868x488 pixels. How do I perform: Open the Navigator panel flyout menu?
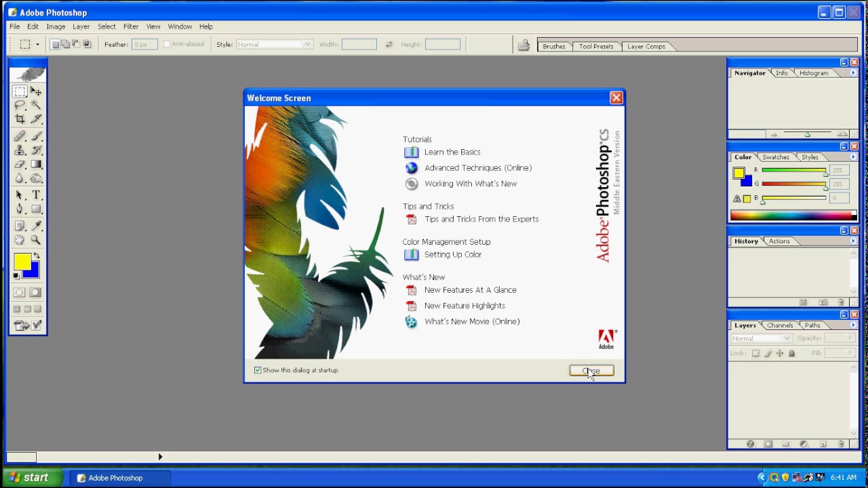853,73
